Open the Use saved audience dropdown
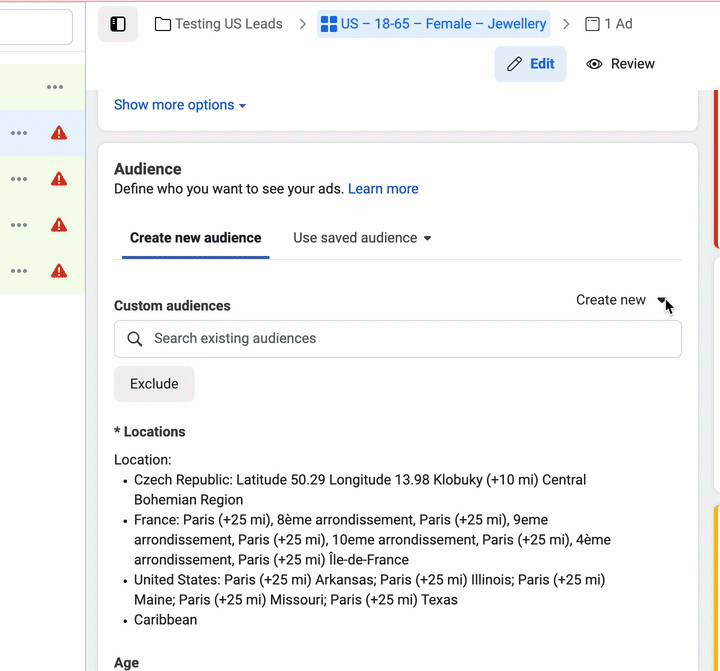This screenshot has height=671, width=720. [362, 238]
